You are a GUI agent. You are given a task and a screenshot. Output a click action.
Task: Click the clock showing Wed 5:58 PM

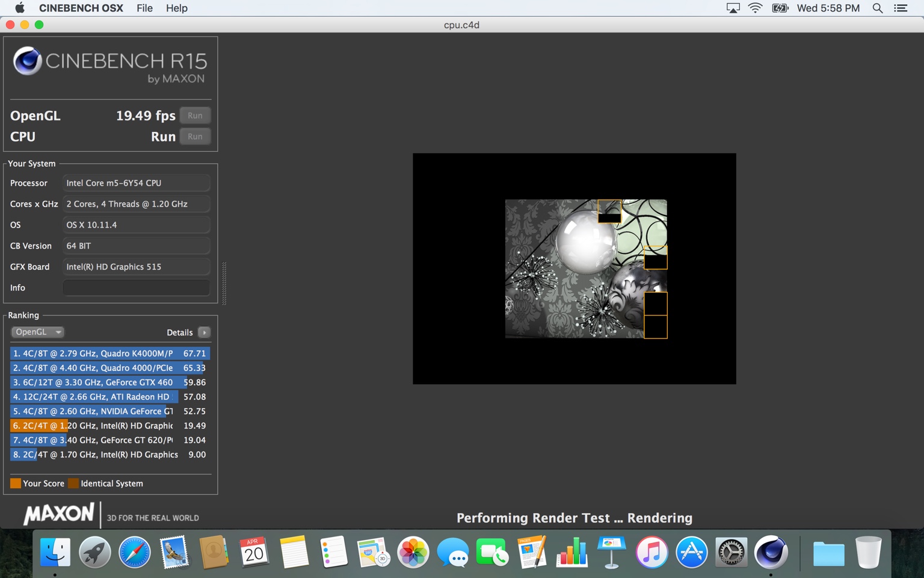pos(828,8)
